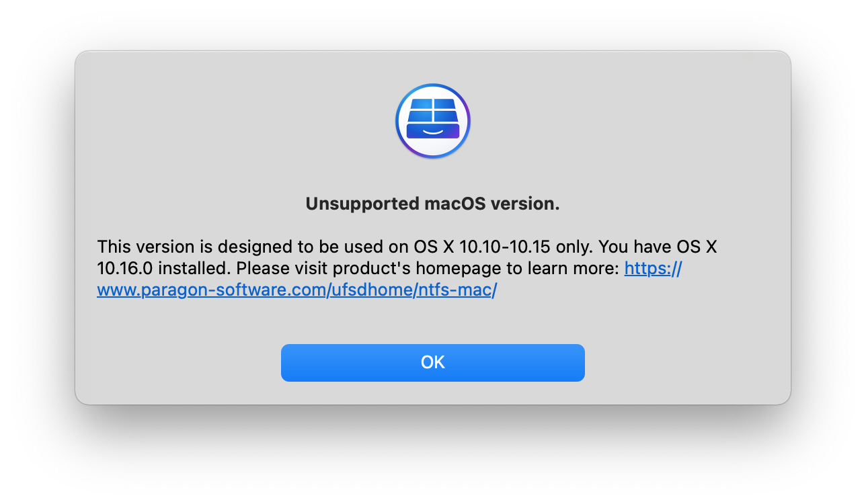
Task: Click the "https://" part of the link
Action: [654, 269]
